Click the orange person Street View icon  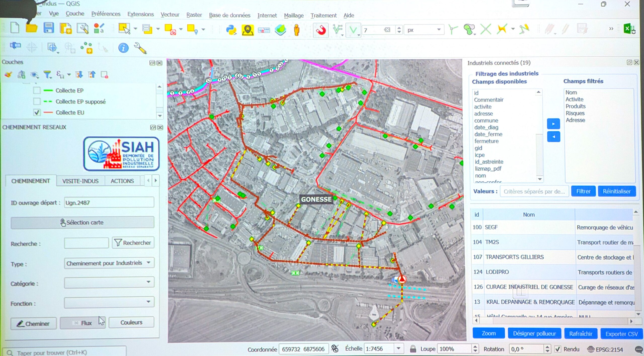(297, 30)
